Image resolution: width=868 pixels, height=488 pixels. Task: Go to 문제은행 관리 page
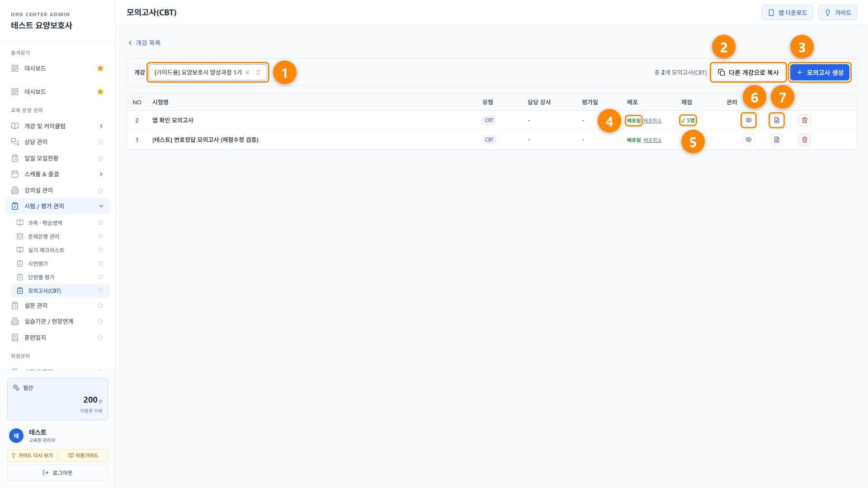tap(44, 236)
